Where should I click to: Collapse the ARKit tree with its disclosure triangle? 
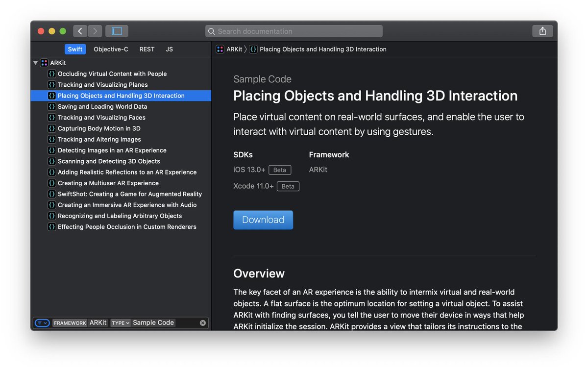pyautogui.click(x=35, y=63)
